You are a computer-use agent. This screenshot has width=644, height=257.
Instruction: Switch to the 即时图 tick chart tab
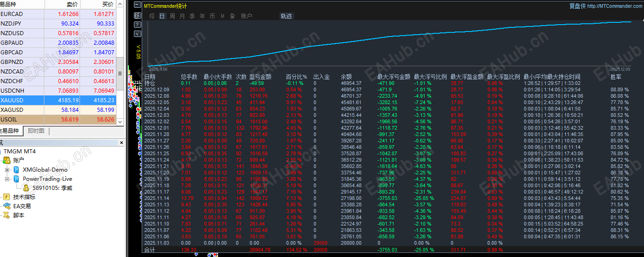36,131
